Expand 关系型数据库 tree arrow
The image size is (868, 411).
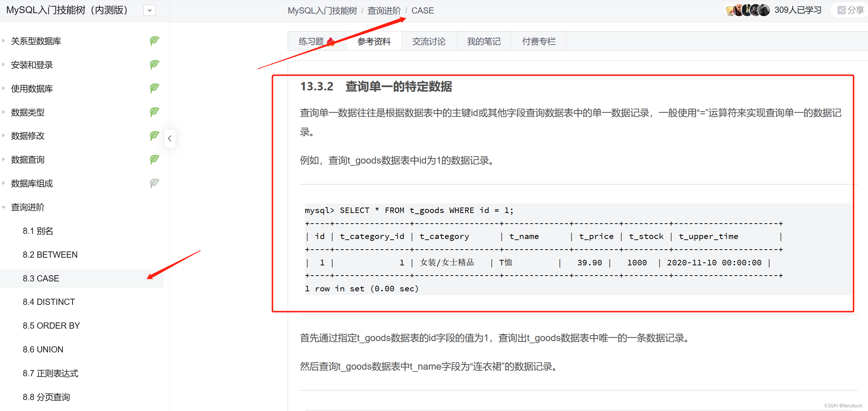4,41
